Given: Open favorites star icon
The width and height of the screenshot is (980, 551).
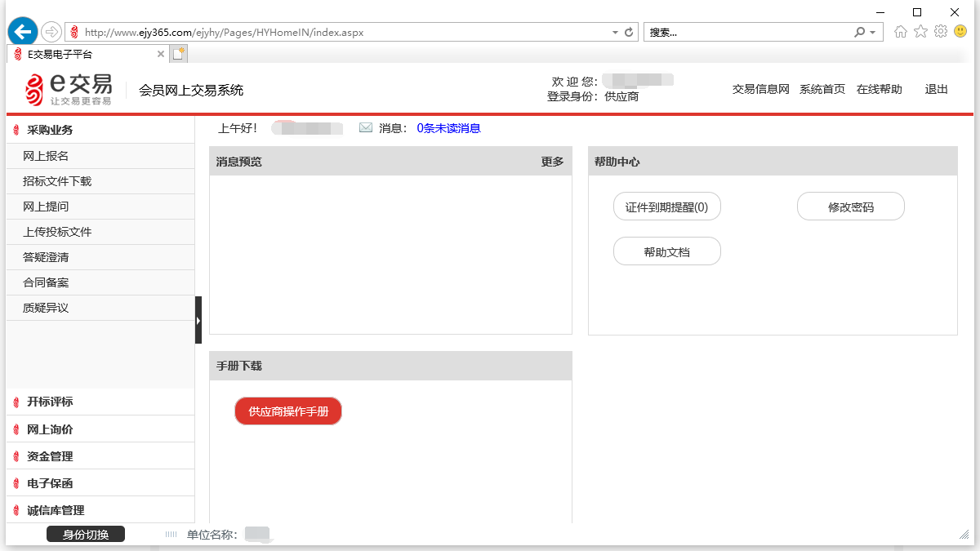Looking at the screenshot, I should click(920, 32).
